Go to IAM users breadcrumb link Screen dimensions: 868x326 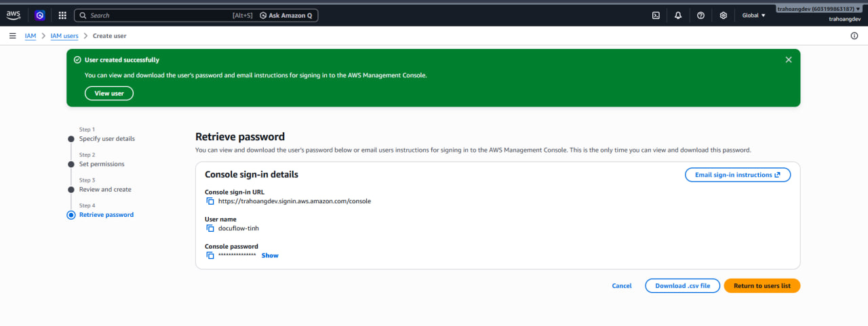click(64, 36)
